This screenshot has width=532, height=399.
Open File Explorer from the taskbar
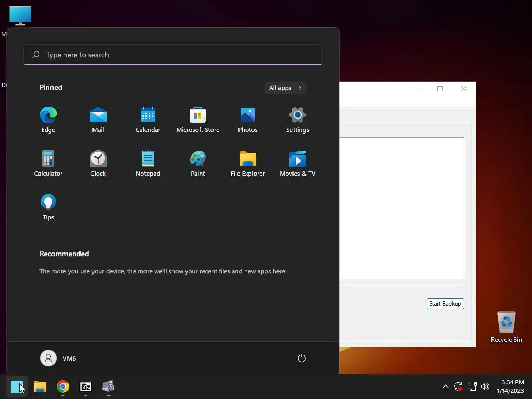[39, 387]
